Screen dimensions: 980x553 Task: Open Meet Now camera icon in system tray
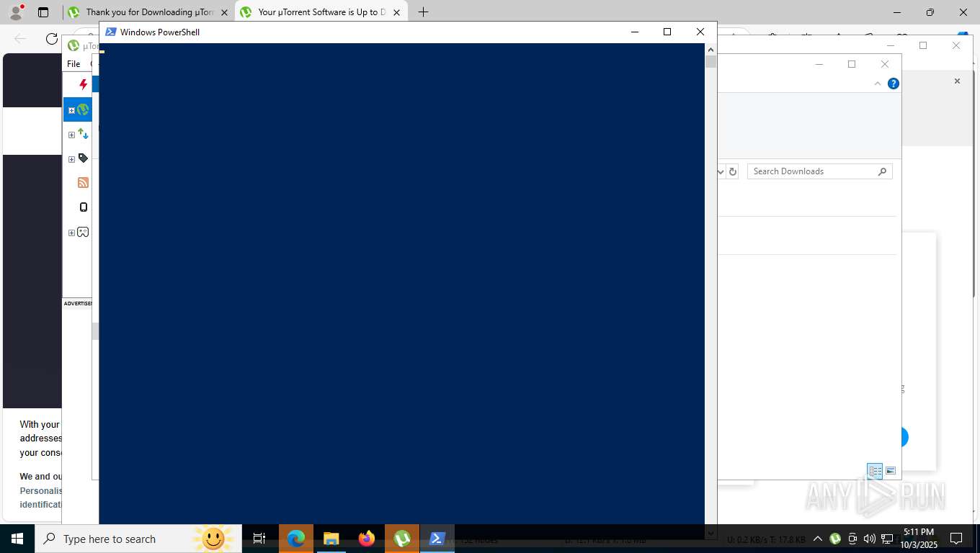[852, 539]
